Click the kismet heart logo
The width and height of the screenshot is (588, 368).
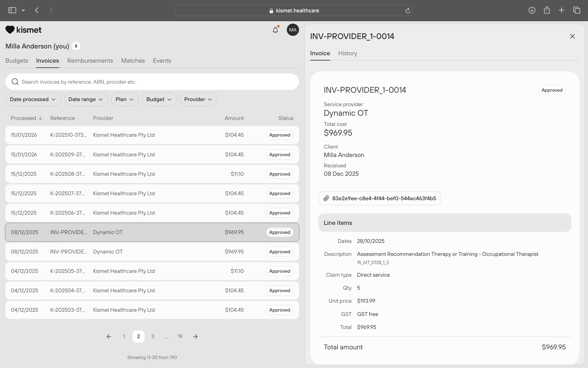pos(23,30)
